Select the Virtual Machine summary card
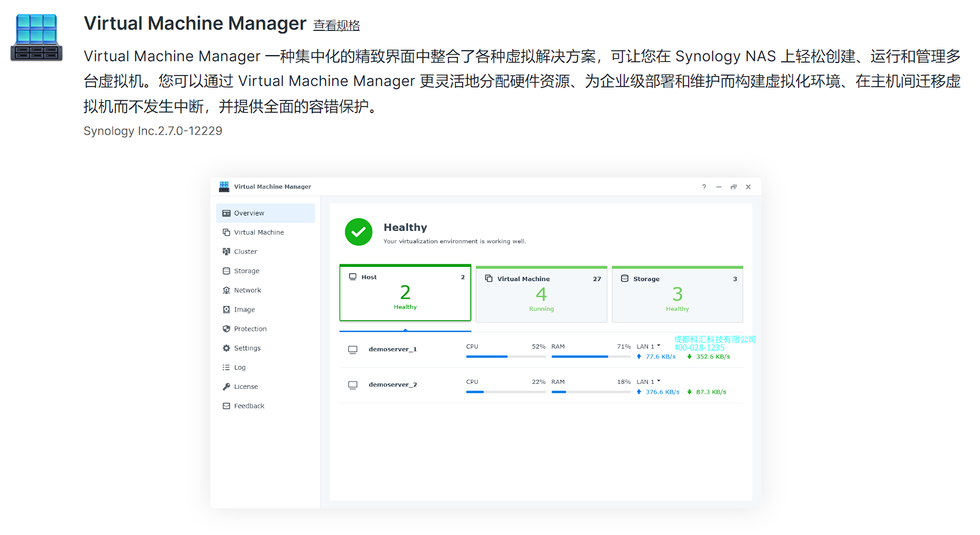The height and width of the screenshot is (535, 980). pyautogui.click(x=541, y=294)
